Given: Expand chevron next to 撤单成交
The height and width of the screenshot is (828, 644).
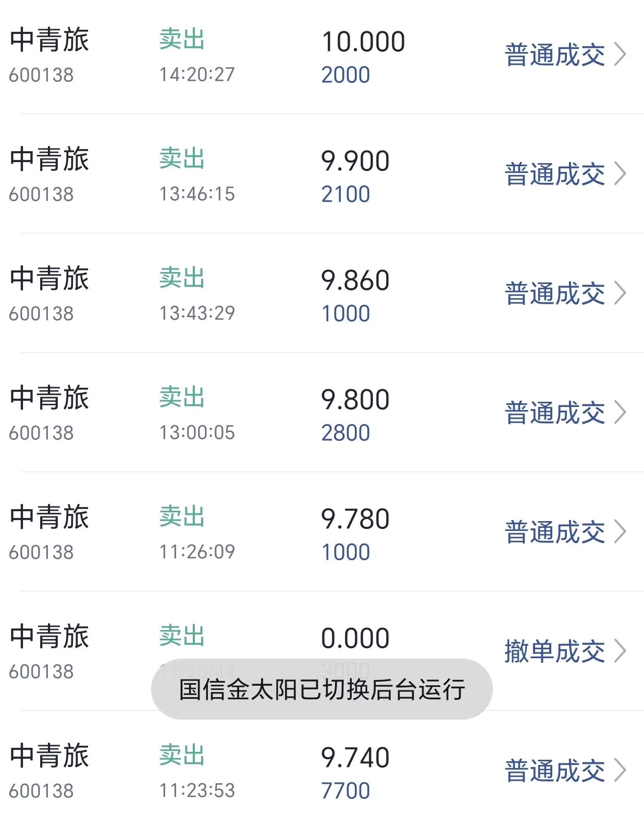Looking at the screenshot, I should [620, 651].
